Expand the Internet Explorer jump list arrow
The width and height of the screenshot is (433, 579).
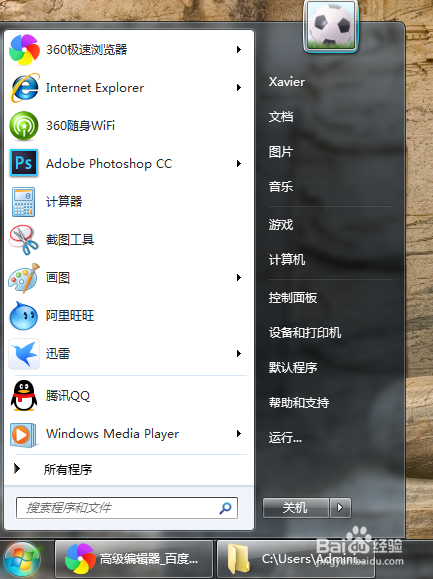(239, 88)
